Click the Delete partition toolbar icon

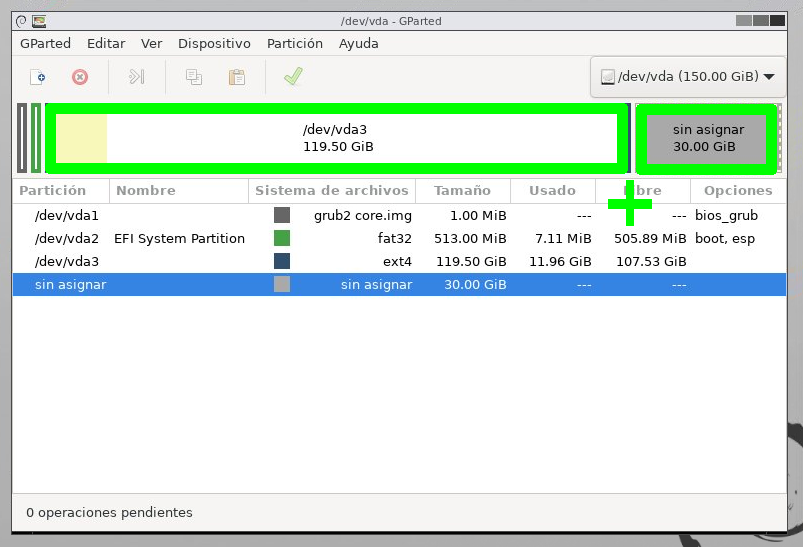(80, 76)
